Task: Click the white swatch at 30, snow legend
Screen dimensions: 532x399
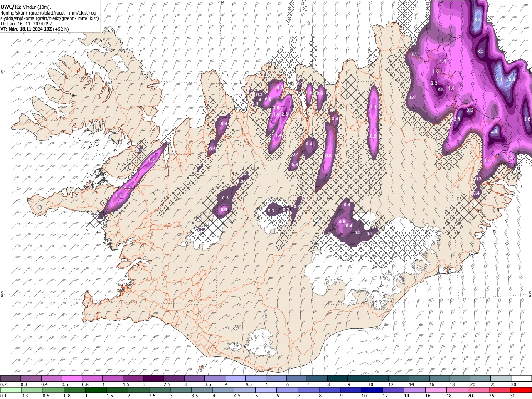Action: tap(522, 379)
